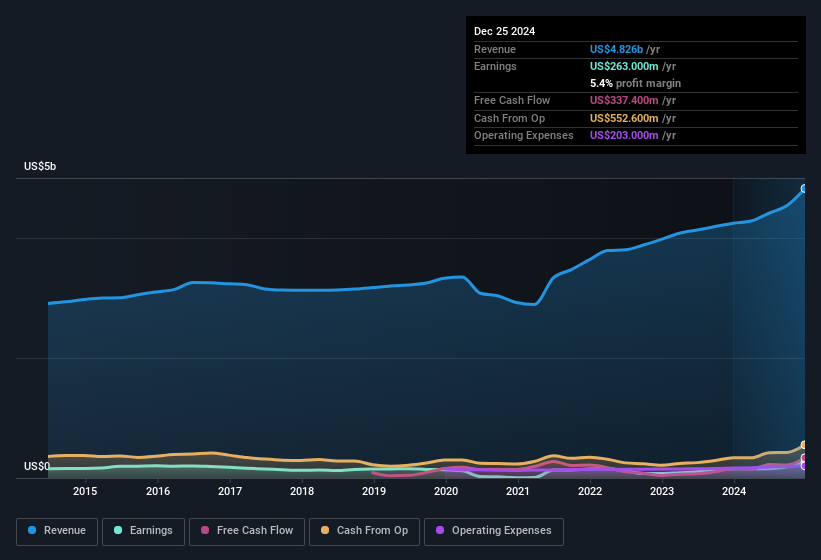Click the Revenue endpoint marker on blue line

(804, 188)
